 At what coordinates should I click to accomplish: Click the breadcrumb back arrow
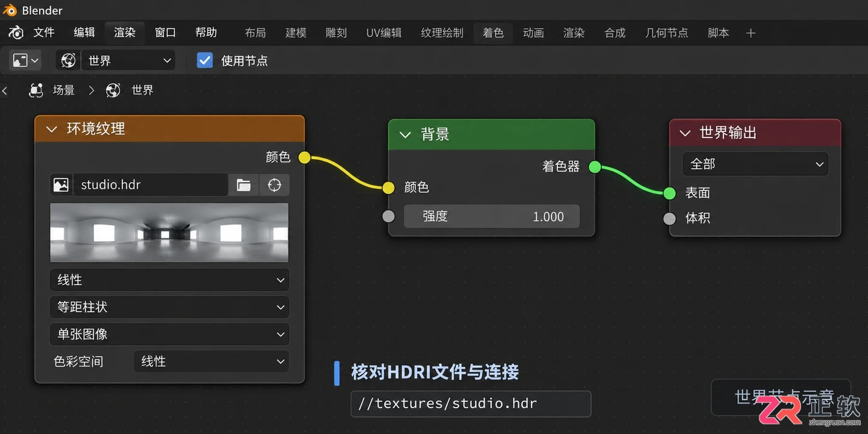tap(5, 90)
